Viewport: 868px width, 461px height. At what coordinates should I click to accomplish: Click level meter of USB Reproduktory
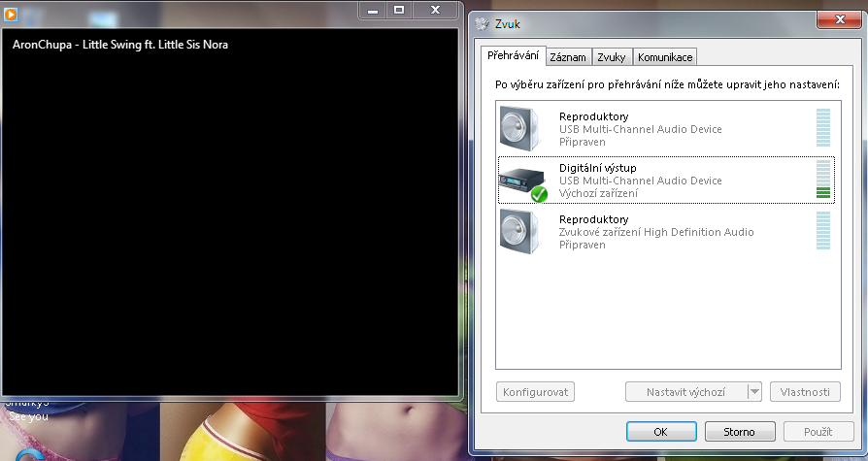coord(823,128)
